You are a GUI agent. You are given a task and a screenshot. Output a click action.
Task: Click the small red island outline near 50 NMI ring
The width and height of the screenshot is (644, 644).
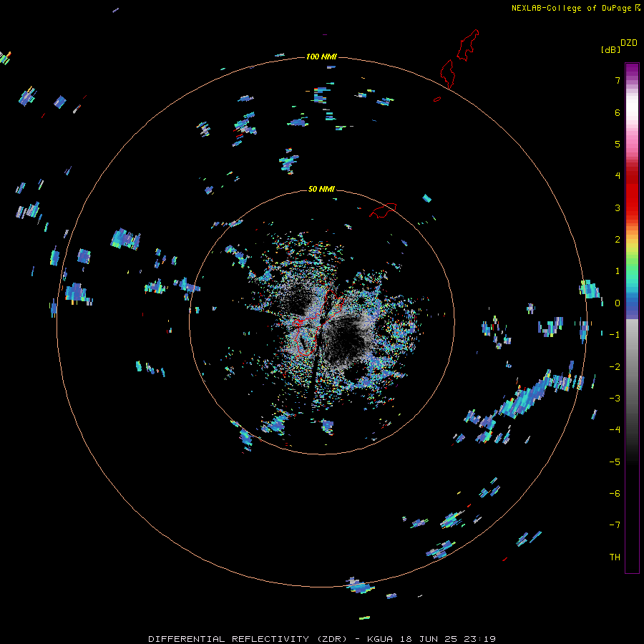click(x=383, y=210)
